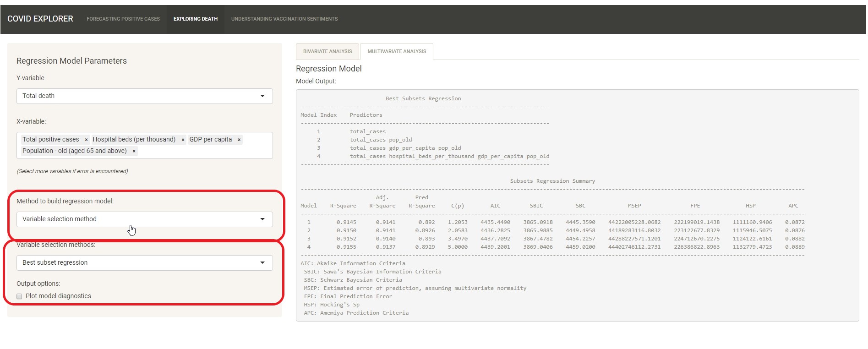Screen dimensions: 868x349
Task: Remove the GDP per capita tag
Action: 239,140
